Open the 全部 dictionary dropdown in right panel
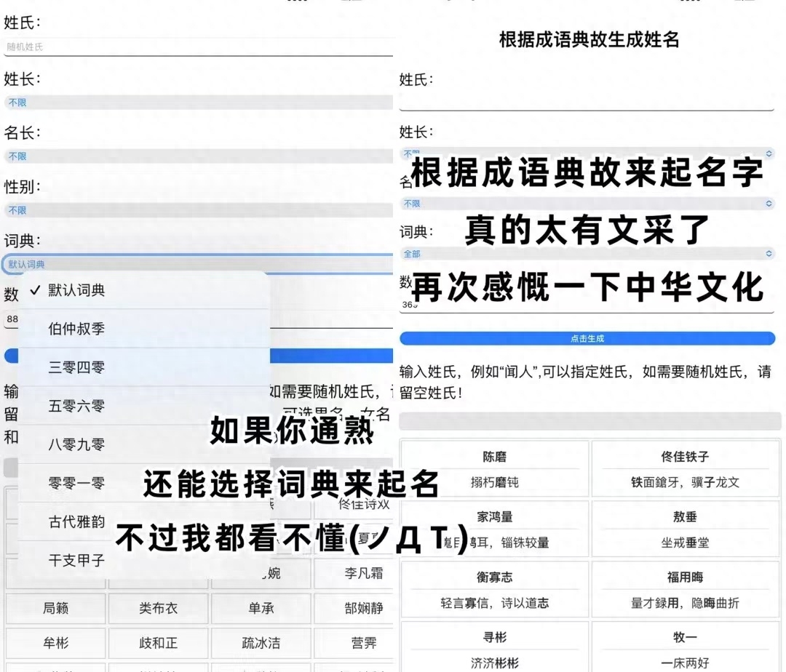The height and width of the screenshot is (672, 786). click(x=587, y=254)
